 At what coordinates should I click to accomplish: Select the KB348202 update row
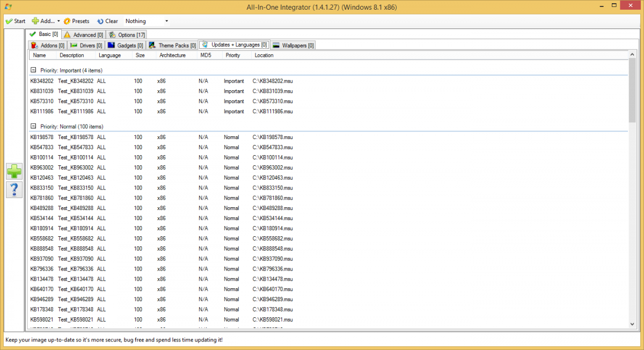coord(328,81)
